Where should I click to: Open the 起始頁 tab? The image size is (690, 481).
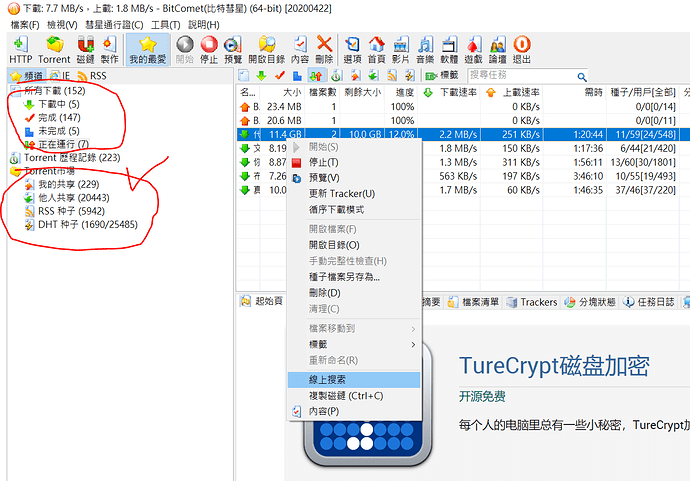click(261, 301)
